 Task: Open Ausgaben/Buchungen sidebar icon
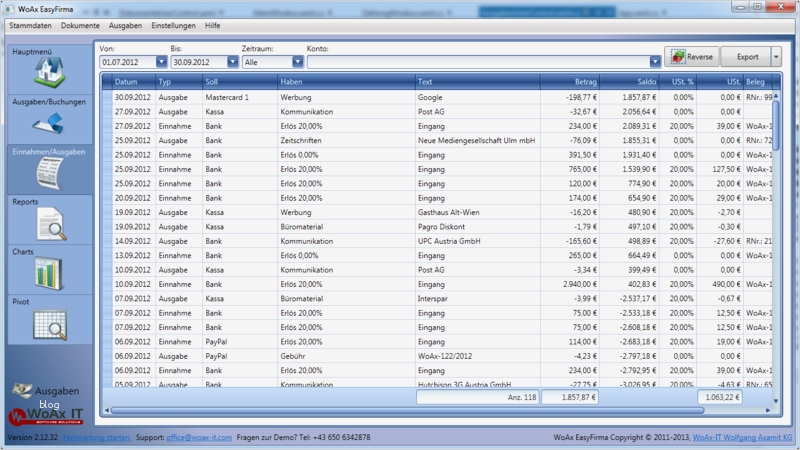tap(48, 123)
